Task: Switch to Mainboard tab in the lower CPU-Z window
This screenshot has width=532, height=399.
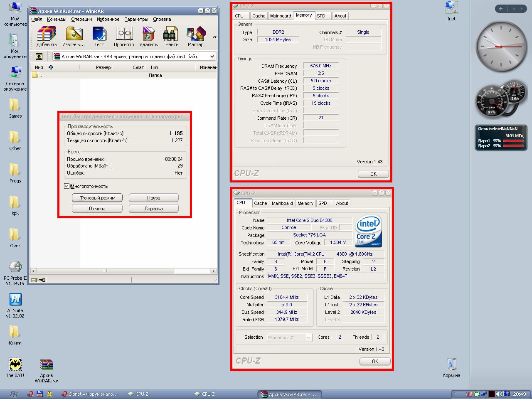Action: [282, 203]
